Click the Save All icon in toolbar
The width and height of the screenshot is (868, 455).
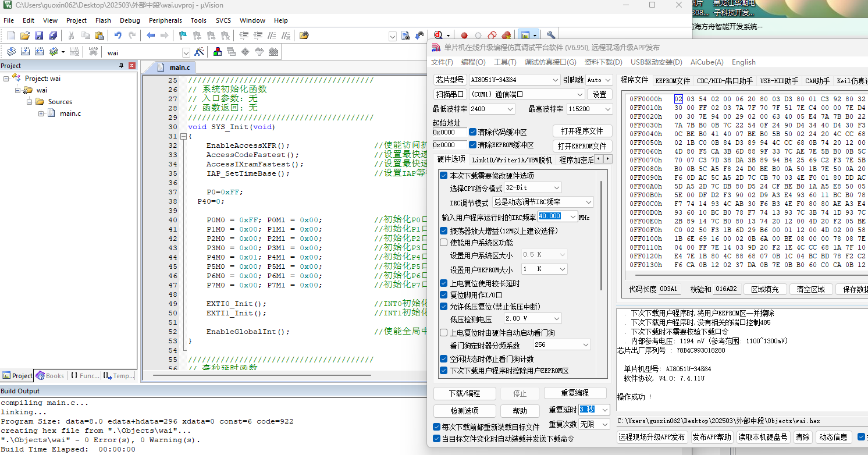(x=51, y=35)
